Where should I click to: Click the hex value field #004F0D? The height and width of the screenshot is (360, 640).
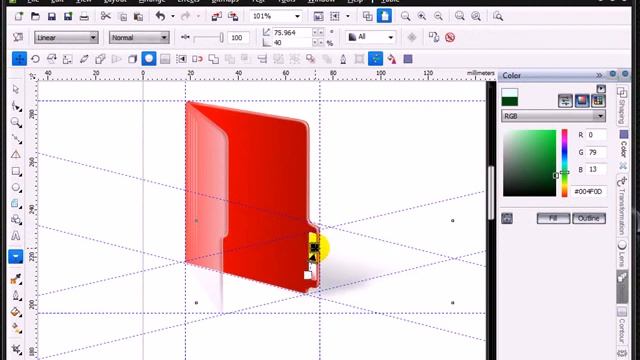point(588,191)
